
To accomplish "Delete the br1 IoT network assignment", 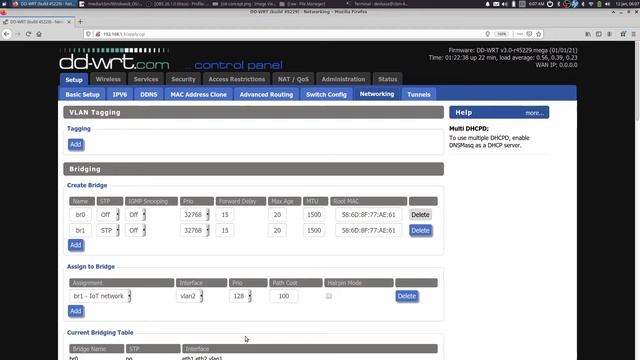I will [x=407, y=296].
